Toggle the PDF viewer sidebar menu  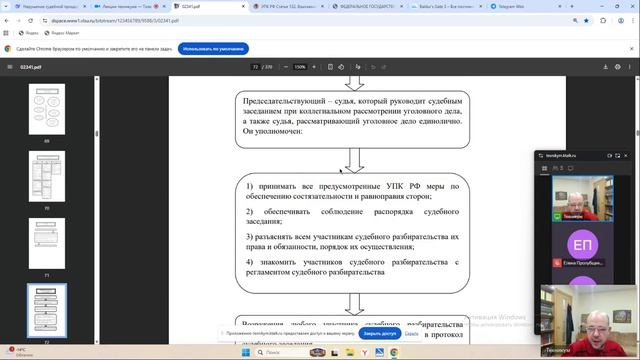[10, 67]
